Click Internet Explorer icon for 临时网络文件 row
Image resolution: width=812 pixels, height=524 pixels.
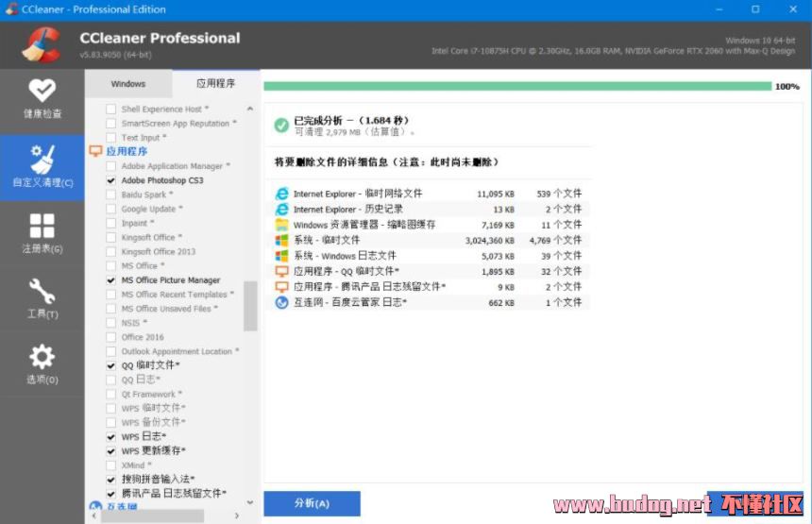(x=281, y=194)
